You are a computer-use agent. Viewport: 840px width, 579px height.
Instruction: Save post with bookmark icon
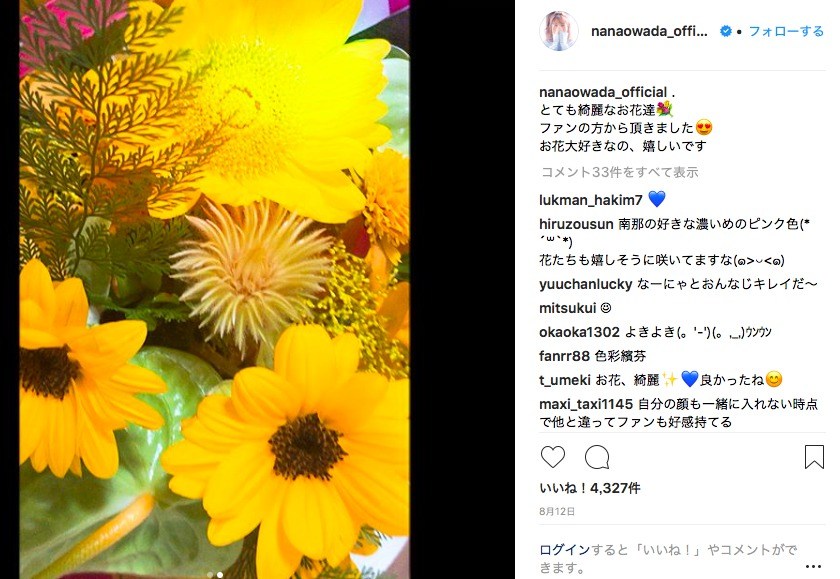pyautogui.click(x=814, y=457)
